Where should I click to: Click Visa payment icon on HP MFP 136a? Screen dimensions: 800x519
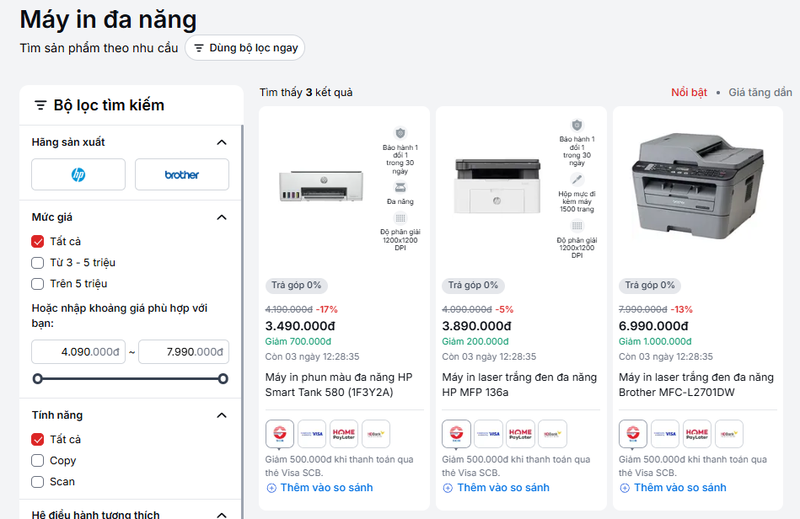[489, 434]
